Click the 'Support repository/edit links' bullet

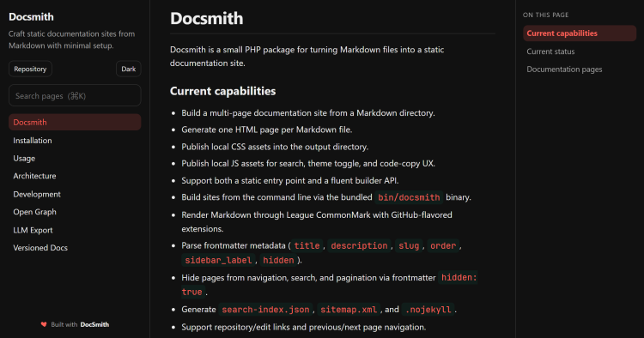(303, 328)
